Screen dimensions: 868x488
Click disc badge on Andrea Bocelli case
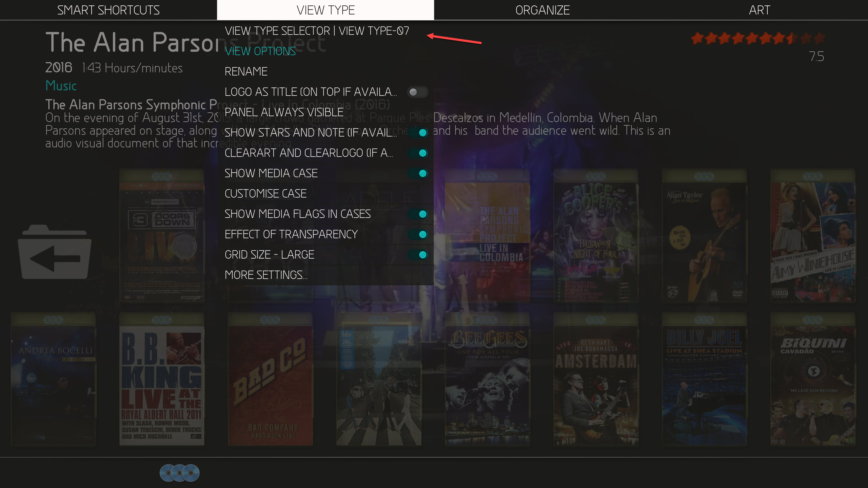pos(53,320)
